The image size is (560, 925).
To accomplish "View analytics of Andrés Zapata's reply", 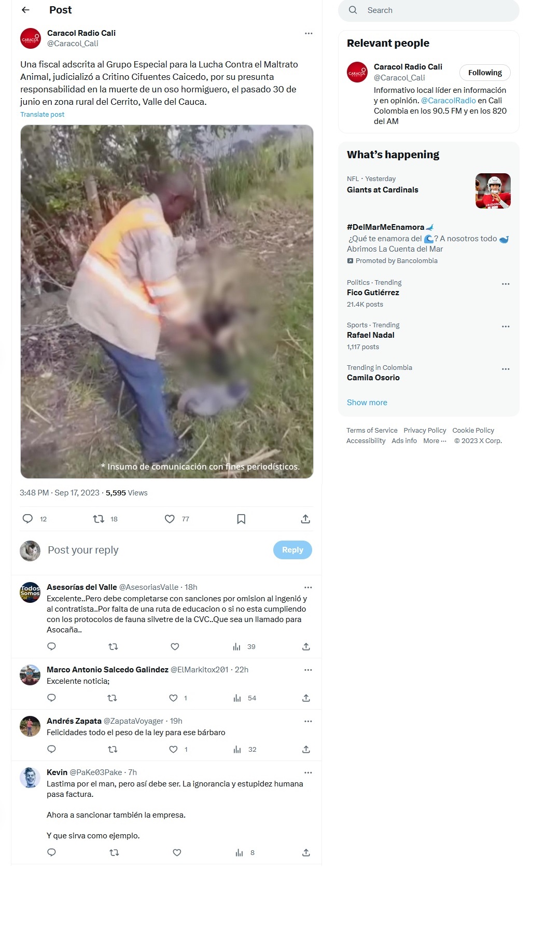I will click(237, 749).
